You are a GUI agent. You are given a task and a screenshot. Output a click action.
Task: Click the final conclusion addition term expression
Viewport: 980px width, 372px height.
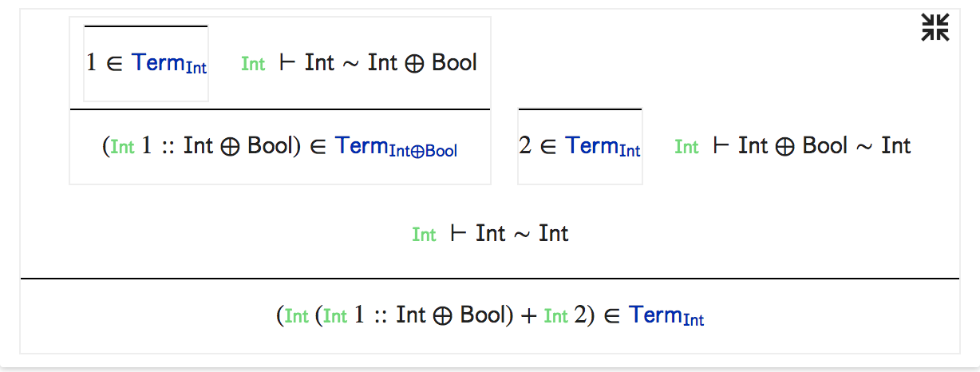(x=436, y=315)
